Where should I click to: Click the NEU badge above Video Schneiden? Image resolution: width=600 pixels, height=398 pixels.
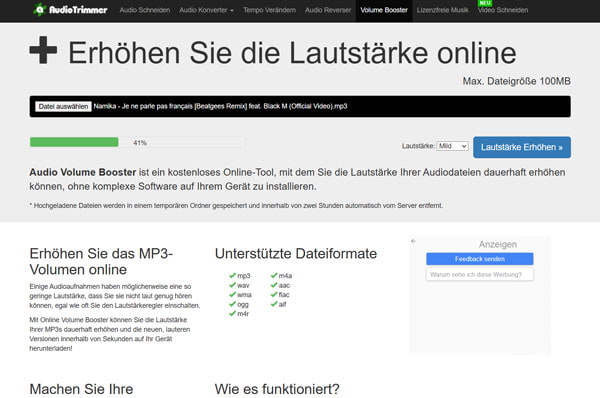pyautogui.click(x=485, y=3)
